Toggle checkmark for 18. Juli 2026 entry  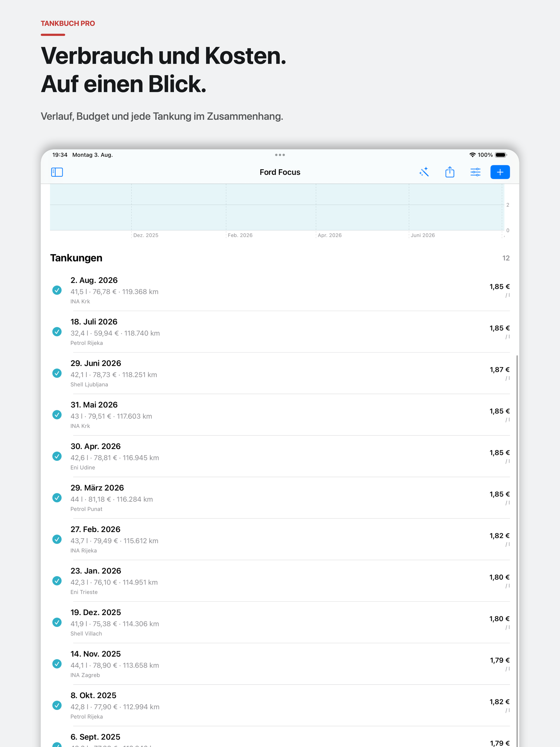[x=57, y=332]
